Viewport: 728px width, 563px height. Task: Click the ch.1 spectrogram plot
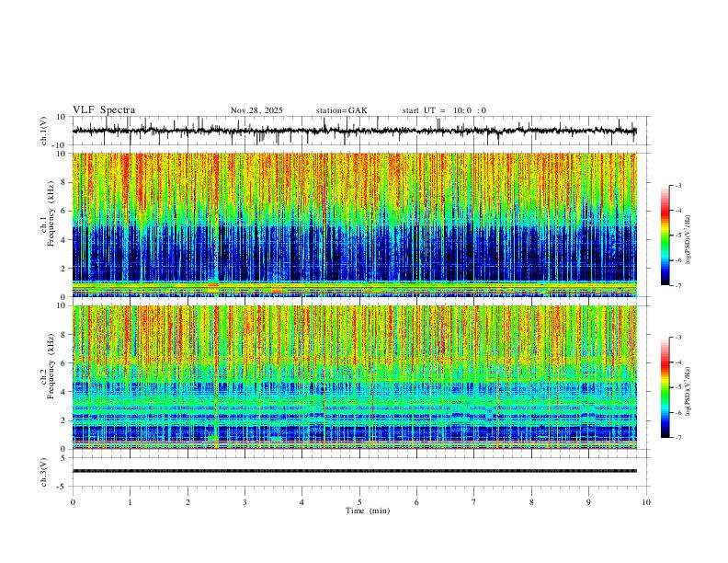click(355, 224)
